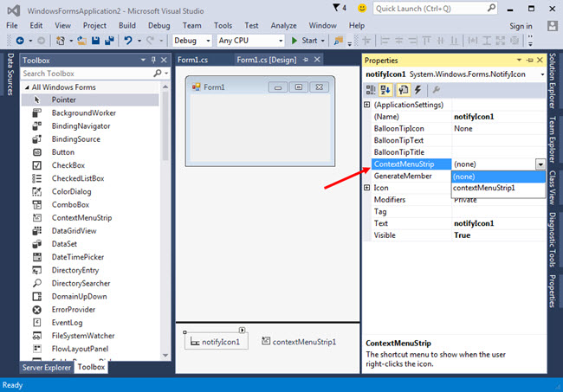Toggle auto-hide pin on Toolbox panel
The image size is (563, 392).
(153, 60)
